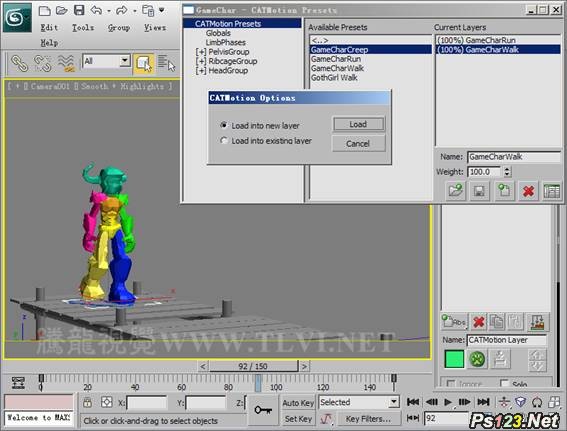Open the Mini Curve Editor icon

click(18, 383)
